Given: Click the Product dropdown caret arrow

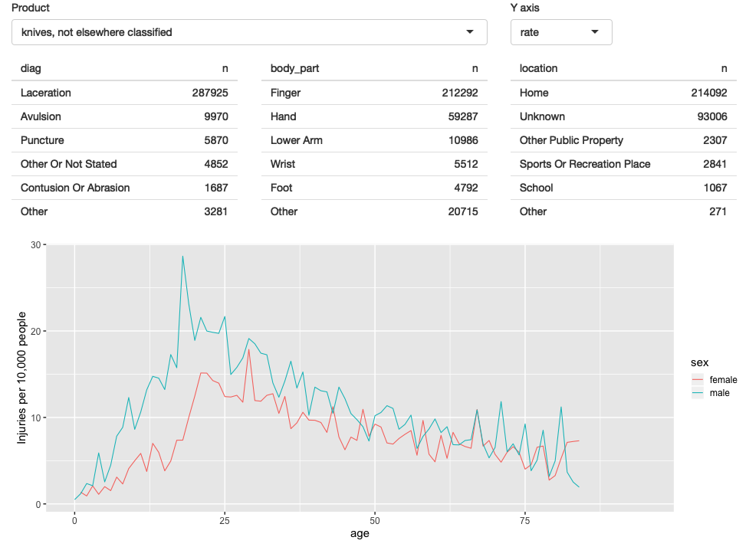Looking at the screenshot, I should click(470, 32).
